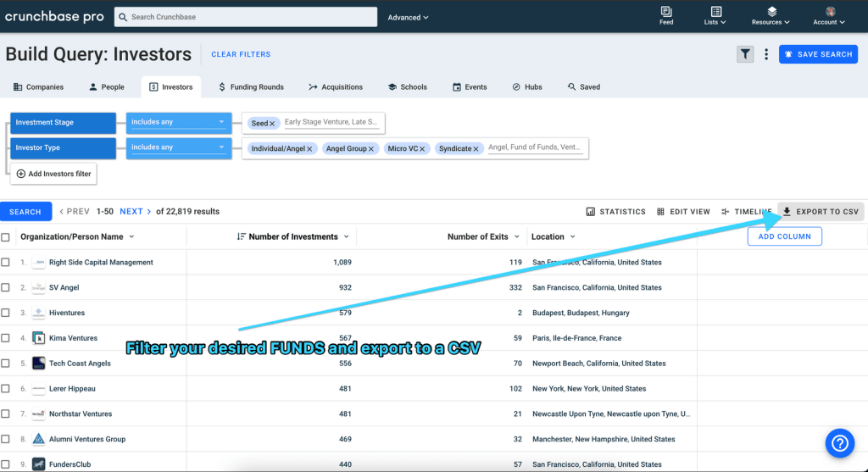Open STATISTICS view
Image resolution: width=868 pixels, height=472 pixels.
[x=616, y=211]
